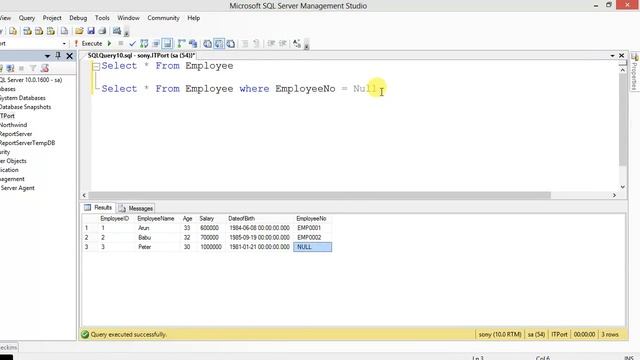640x360 pixels.
Task: Click the SQL Server Compact Query icon
Action: pos(64,31)
